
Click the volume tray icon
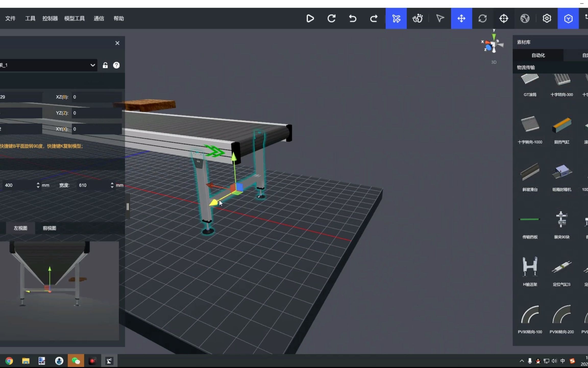pyautogui.click(x=554, y=361)
